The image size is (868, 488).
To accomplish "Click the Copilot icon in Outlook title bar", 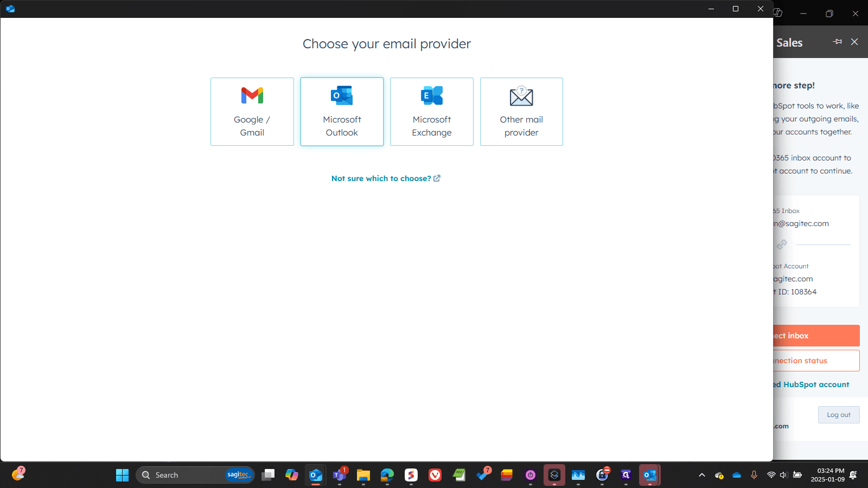I will click(x=778, y=13).
